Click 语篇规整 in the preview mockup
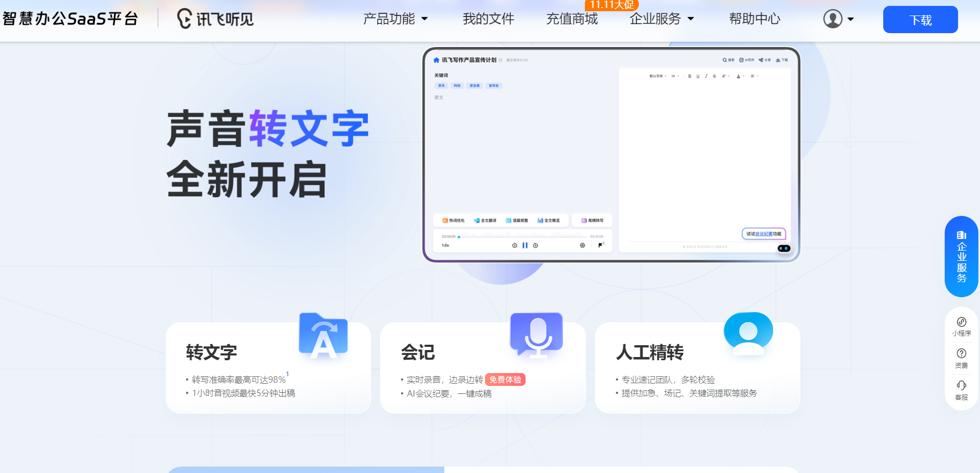The width and height of the screenshot is (980, 473). tap(517, 220)
